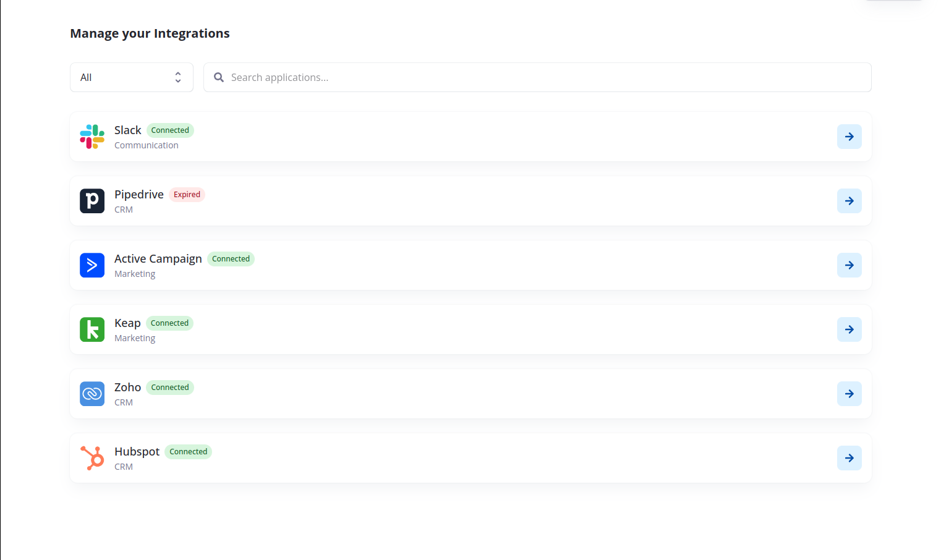Screen dimensions: 941x560
Task: Click the Hubspot logo icon
Action: 92,458
